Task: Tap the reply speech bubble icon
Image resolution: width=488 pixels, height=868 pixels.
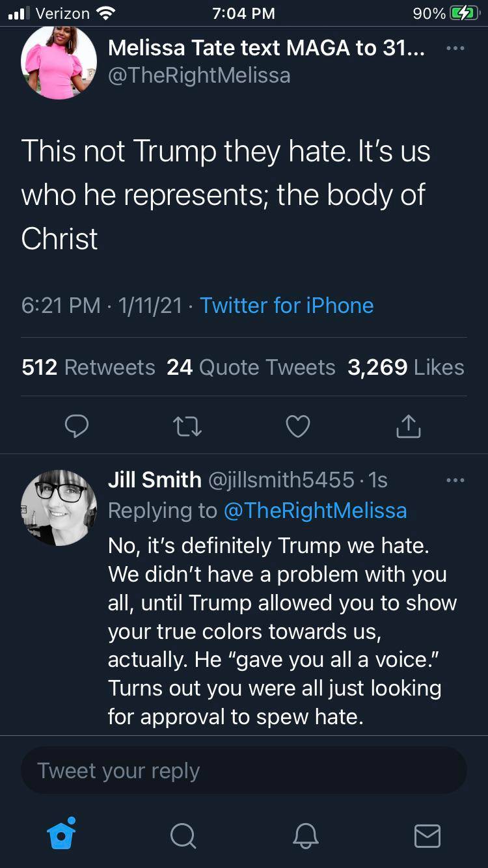Action: pyautogui.click(x=77, y=426)
